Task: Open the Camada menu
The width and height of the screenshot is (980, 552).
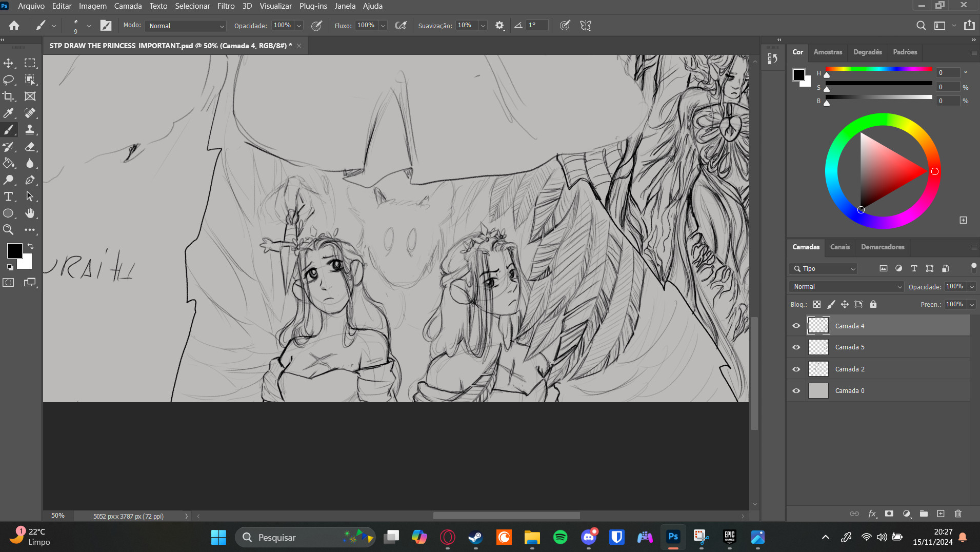Action: pos(128,6)
